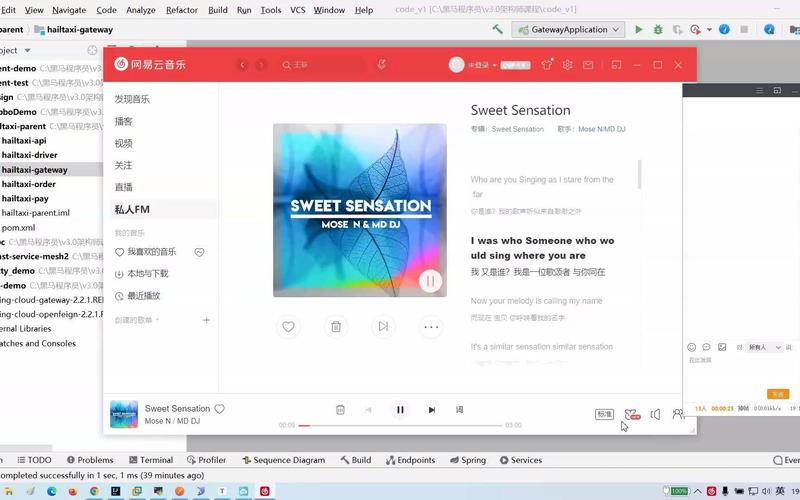This screenshot has height=500, width=800.
Task: Open the three-dots more options button
Action: (x=431, y=327)
